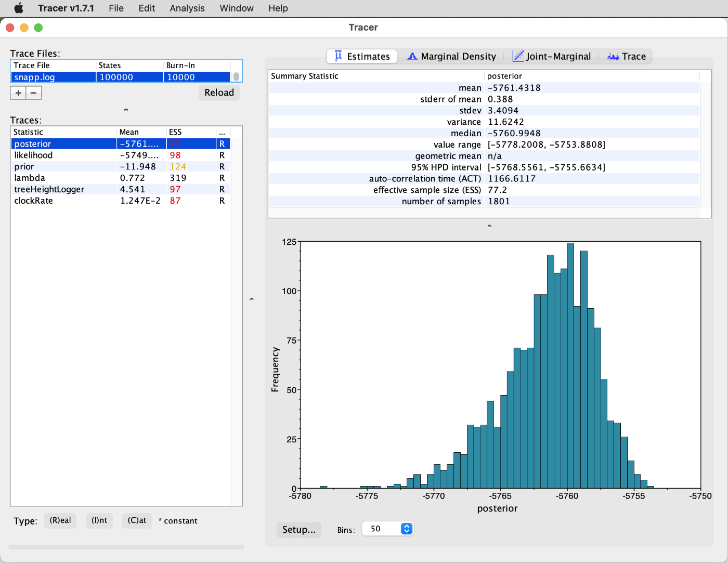Screen dimensions: 728x563
Task: Switch to the Trace tab
Action: coord(627,56)
